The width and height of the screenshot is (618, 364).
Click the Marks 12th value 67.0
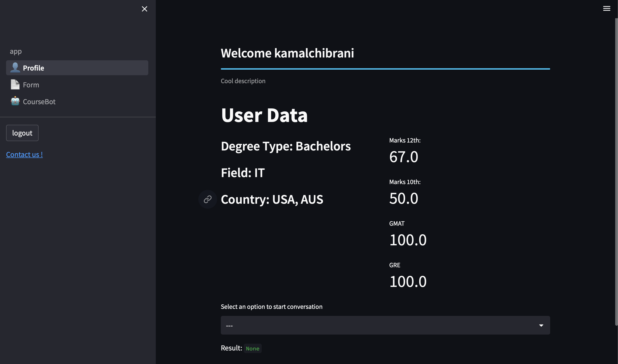coord(404,157)
